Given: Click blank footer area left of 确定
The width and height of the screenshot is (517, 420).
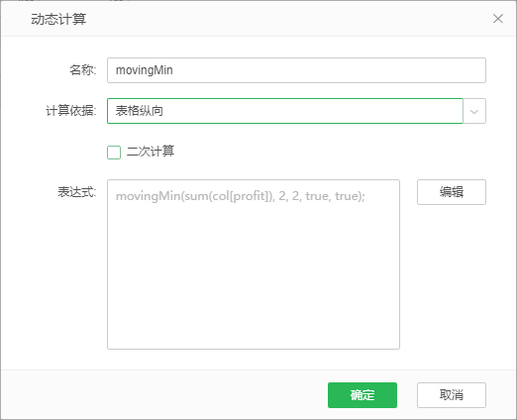Looking at the screenshot, I should 165,395.
